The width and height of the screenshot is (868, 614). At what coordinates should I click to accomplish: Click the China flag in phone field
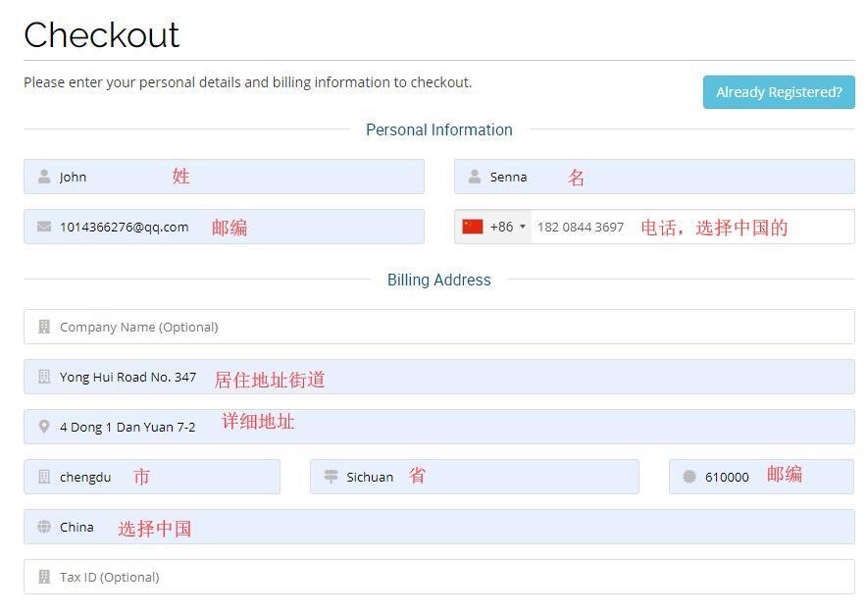coord(473,227)
